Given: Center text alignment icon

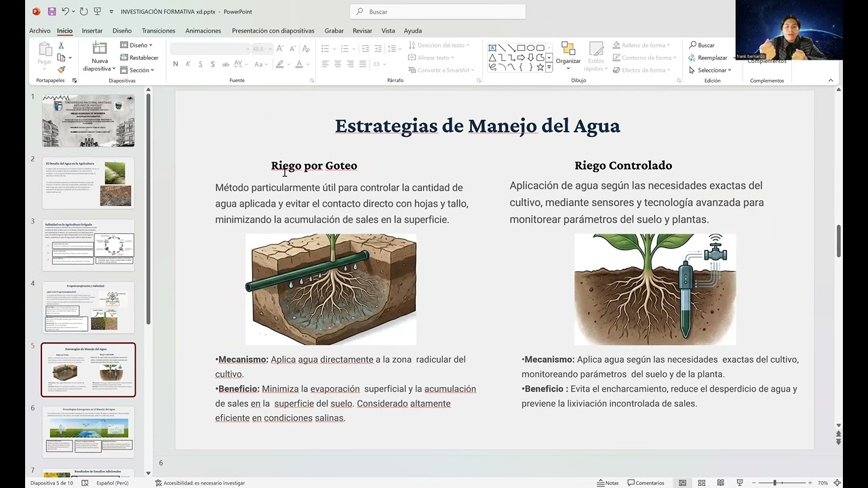Looking at the screenshot, I should (338, 64).
